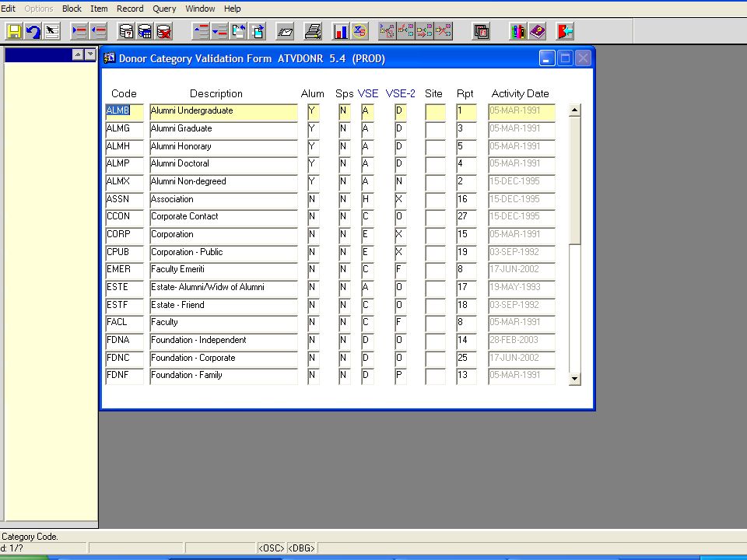Click the vertical scrollbar thumb in form
The image size is (747, 560).
[x=574, y=181]
